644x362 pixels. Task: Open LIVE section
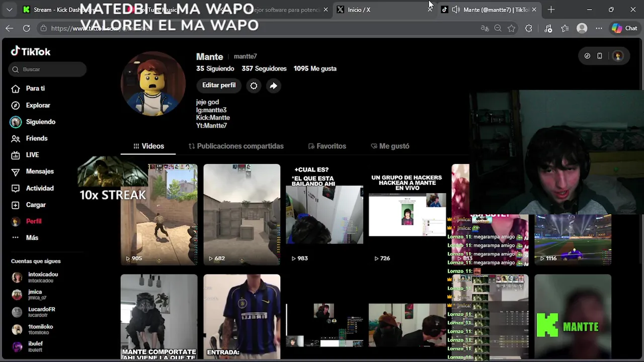(x=32, y=155)
